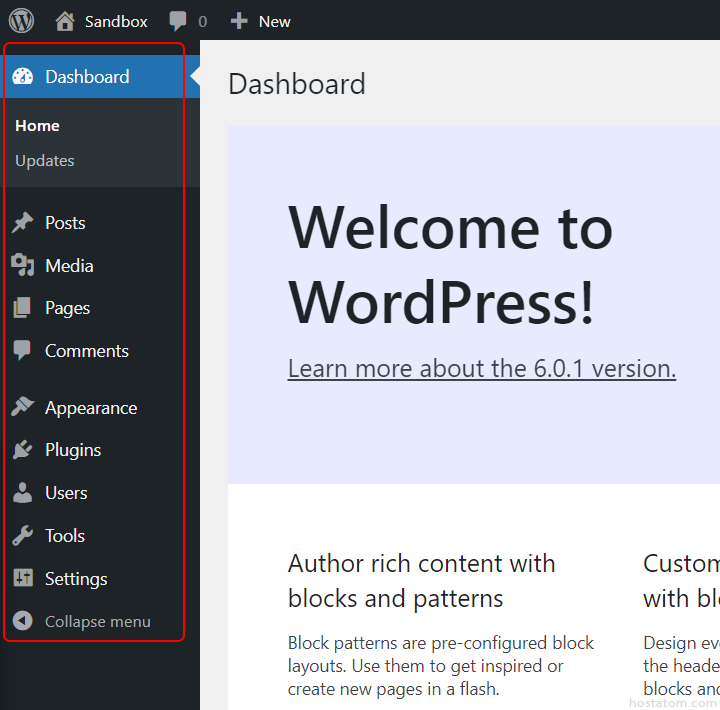The width and height of the screenshot is (720, 710).
Task: Click the Settings sliders icon
Action: click(22, 579)
